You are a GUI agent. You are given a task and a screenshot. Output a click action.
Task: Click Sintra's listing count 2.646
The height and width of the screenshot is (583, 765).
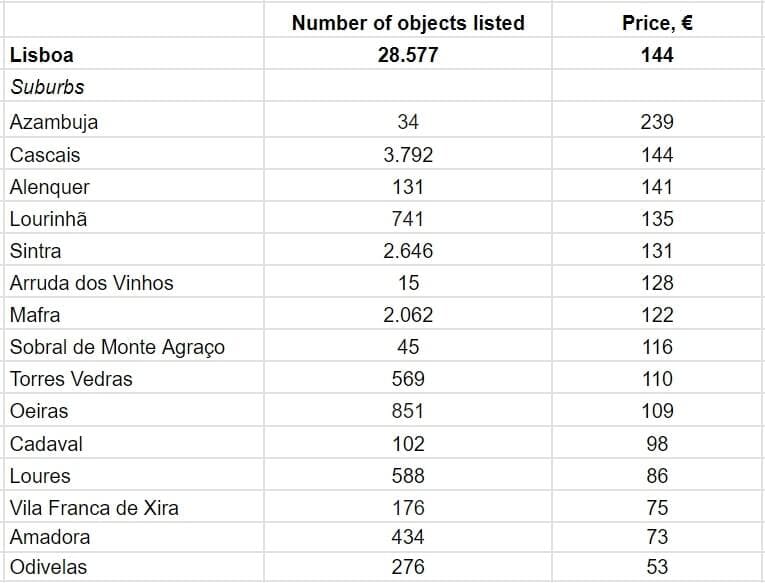pyautogui.click(x=407, y=251)
